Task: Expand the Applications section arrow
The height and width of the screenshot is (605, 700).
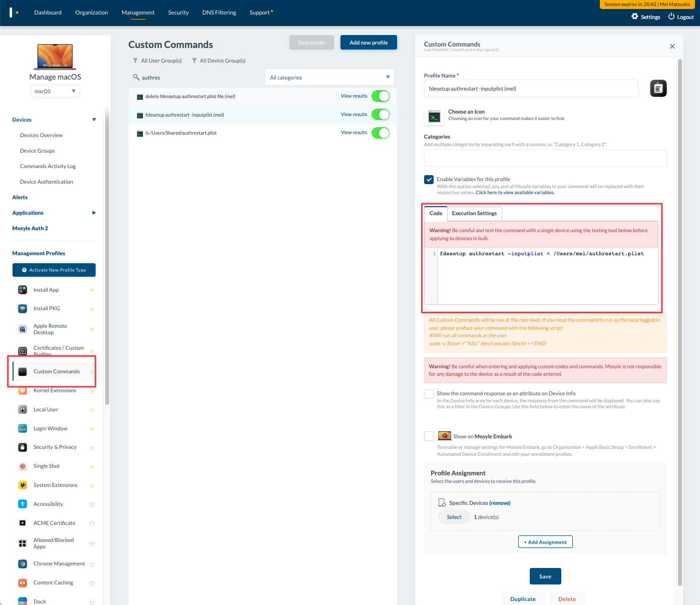Action: pyautogui.click(x=94, y=213)
